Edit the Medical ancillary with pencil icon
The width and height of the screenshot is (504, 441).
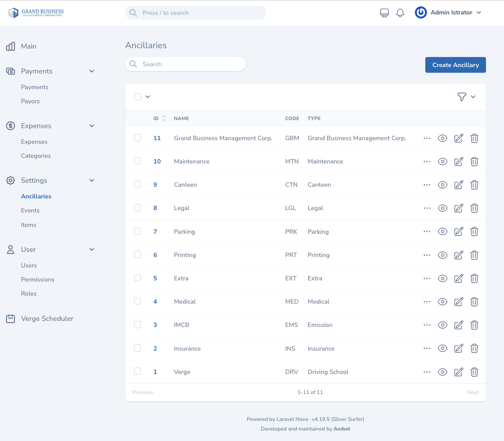pos(459,302)
